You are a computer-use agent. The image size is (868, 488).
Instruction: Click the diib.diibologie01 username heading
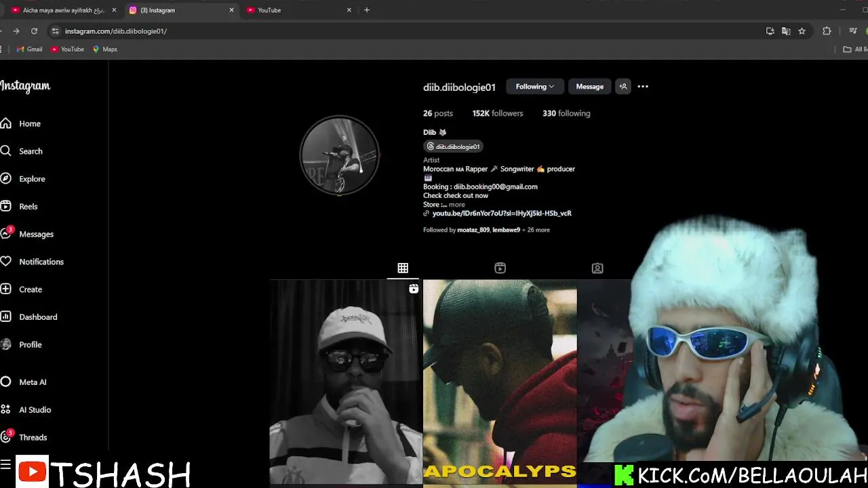(459, 87)
